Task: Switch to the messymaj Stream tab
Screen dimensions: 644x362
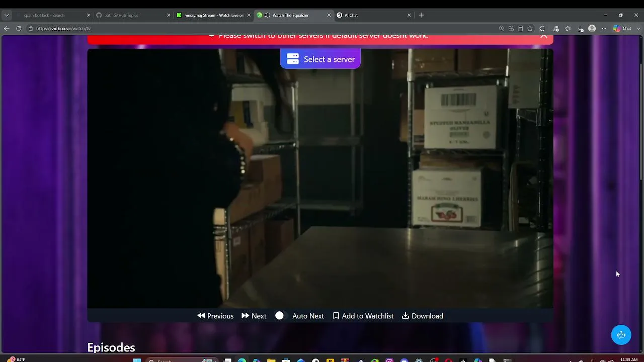Action: click(x=213, y=15)
